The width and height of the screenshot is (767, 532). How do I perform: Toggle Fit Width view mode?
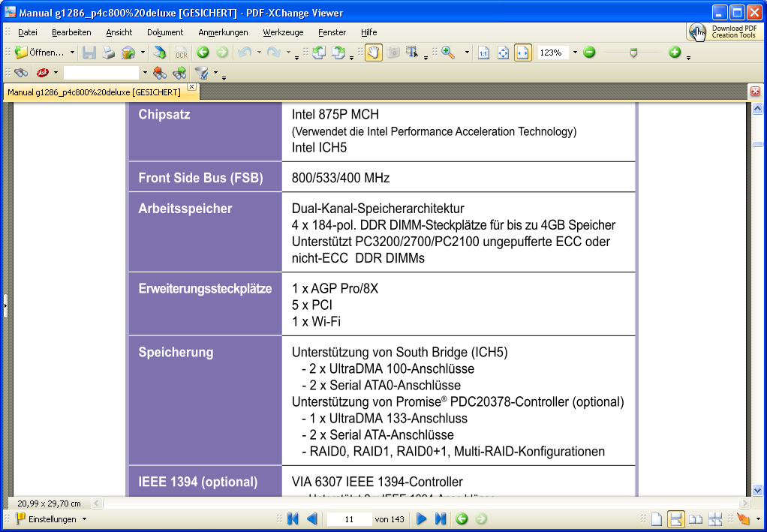pos(523,53)
